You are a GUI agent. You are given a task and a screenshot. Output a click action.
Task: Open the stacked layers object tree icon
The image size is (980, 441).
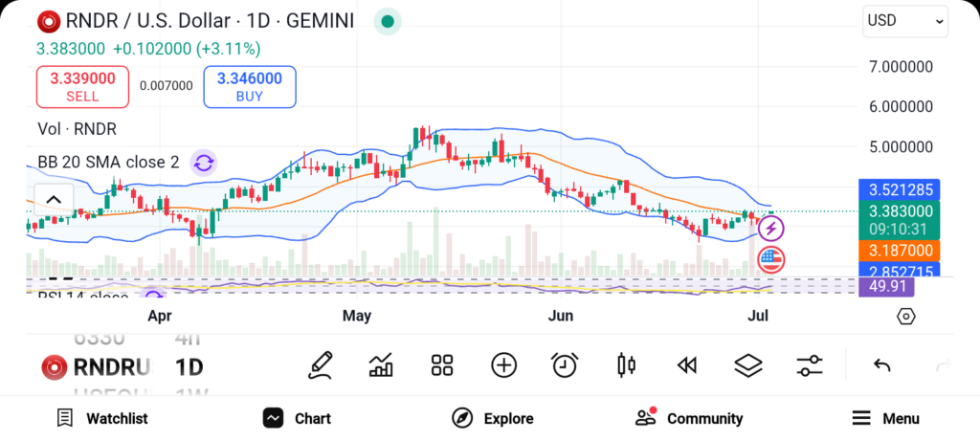pyautogui.click(x=748, y=365)
